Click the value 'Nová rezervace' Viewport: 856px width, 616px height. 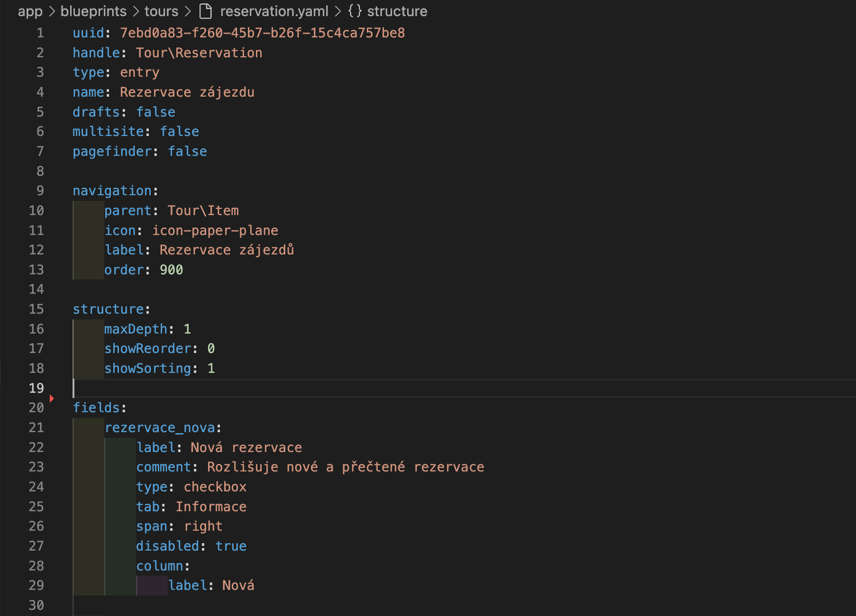click(x=246, y=447)
